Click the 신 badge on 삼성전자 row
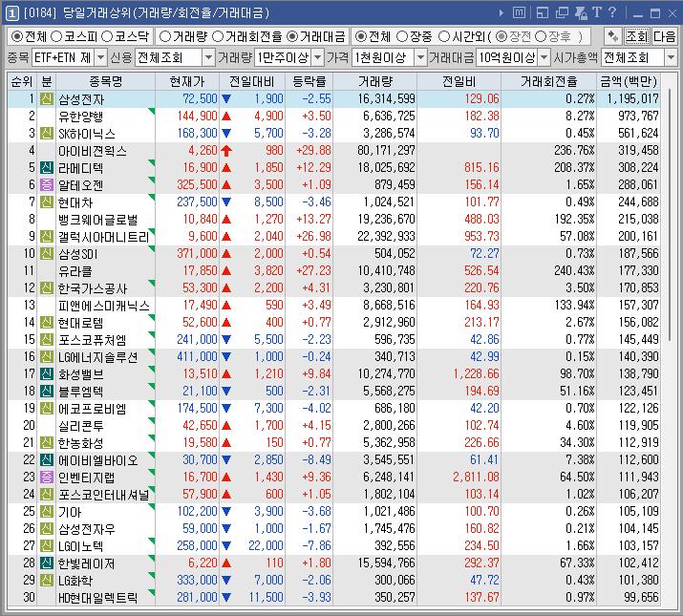Viewport: 683px width, 616px height. (x=47, y=99)
